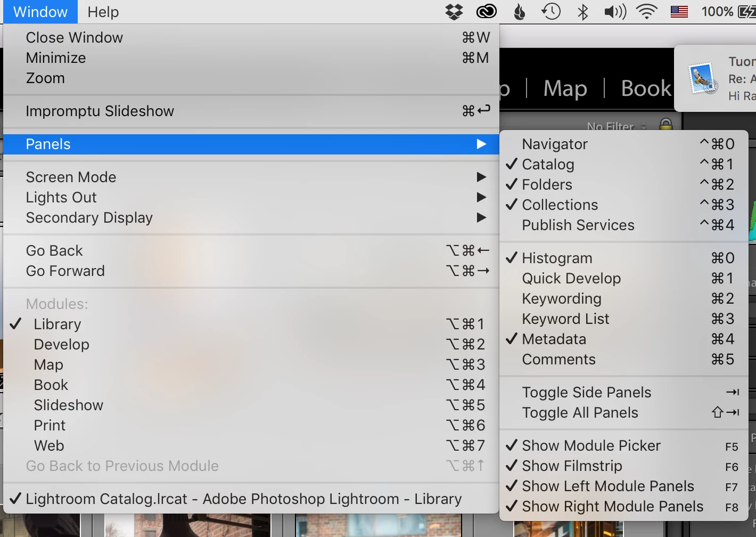Image resolution: width=756 pixels, height=537 pixels.
Task: Expand the Panels submenu
Action: pos(251,144)
